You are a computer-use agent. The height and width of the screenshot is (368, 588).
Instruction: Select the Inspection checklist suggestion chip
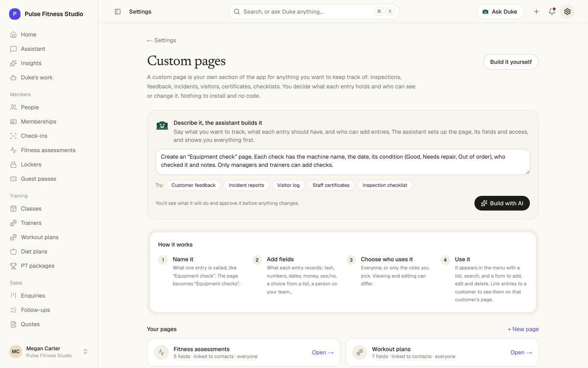pyautogui.click(x=385, y=185)
